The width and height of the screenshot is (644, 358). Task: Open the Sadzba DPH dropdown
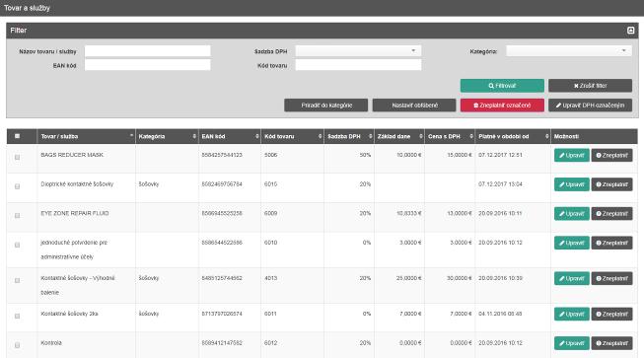(358, 51)
